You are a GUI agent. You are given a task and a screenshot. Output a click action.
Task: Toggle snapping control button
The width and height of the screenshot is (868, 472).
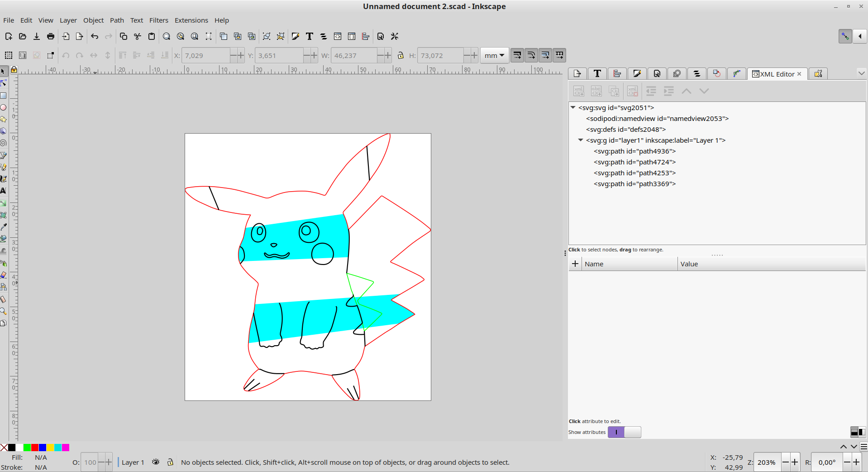tap(845, 36)
